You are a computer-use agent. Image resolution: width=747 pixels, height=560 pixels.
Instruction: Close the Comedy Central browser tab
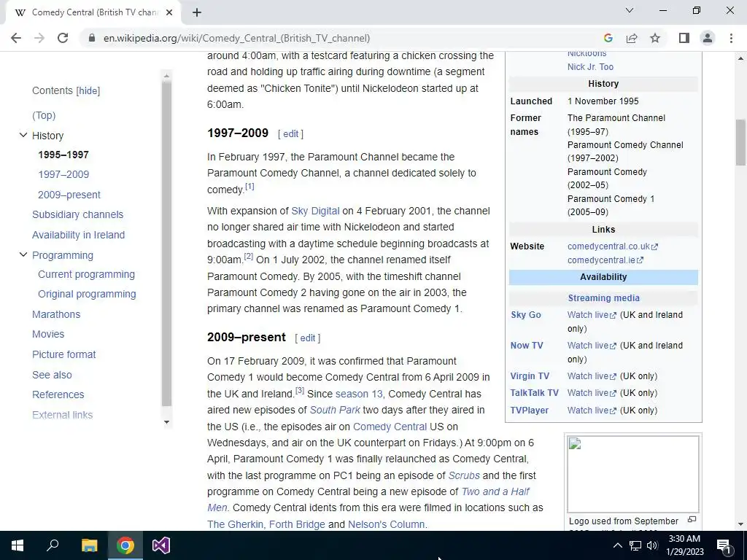[x=169, y=12]
